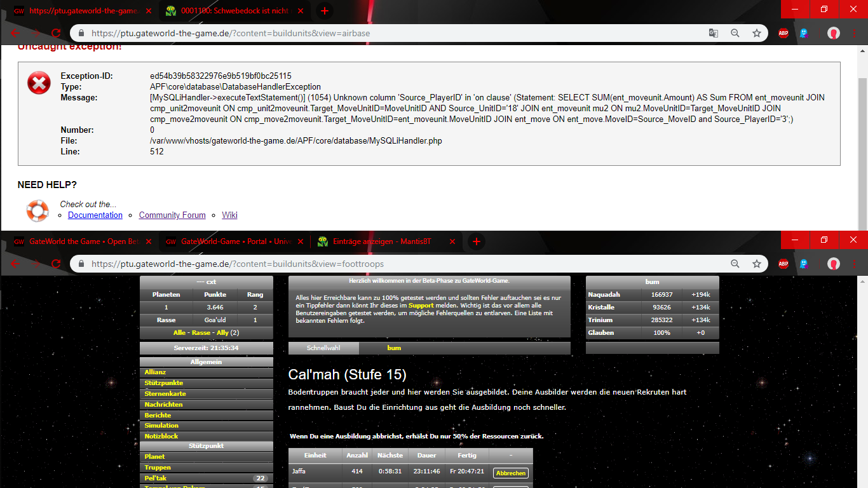Viewport: 868px width, 488px height.
Task: Star the foottroops page in the lower address bar
Action: tap(756, 264)
